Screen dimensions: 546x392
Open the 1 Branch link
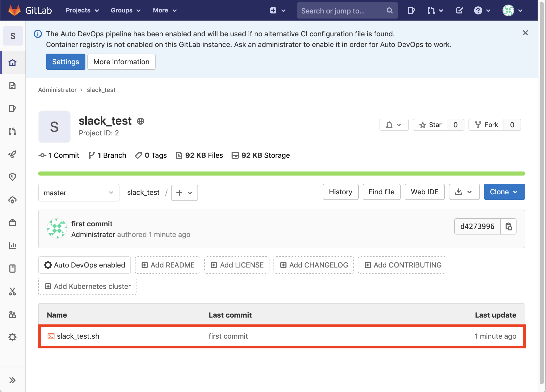pos(107,155)
